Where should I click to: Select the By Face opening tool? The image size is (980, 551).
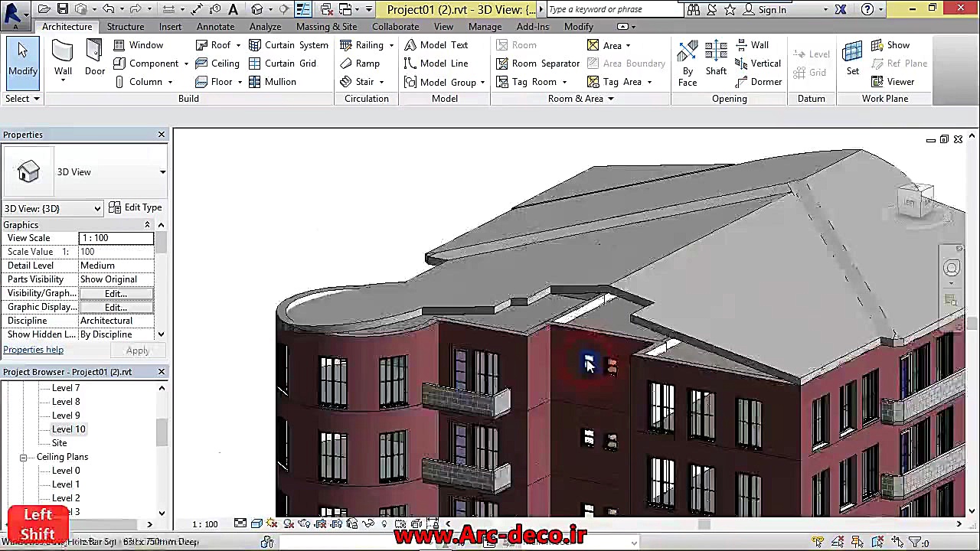pos(688,63)
